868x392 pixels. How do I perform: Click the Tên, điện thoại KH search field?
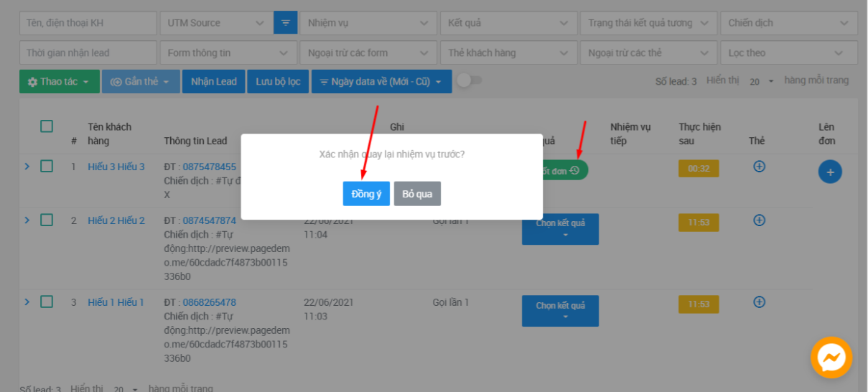[88, 23]
